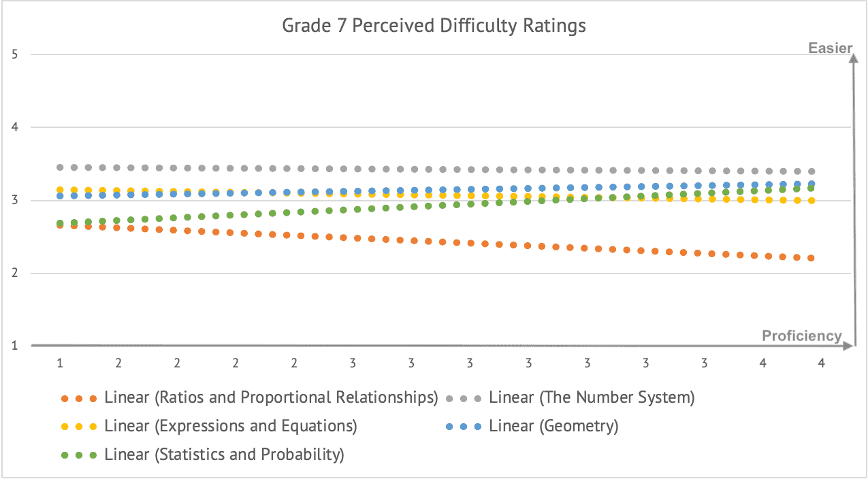The height and width of the screenshot is (479, 868).
Task: Select the orange dotted Ratios trendline
Action: tap(443, 242)
